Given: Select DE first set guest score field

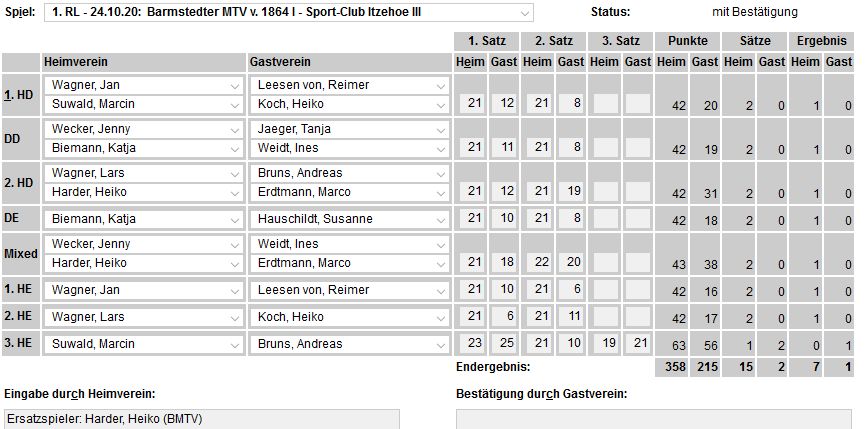Looking at the screenshot, I should pos(504,219).
